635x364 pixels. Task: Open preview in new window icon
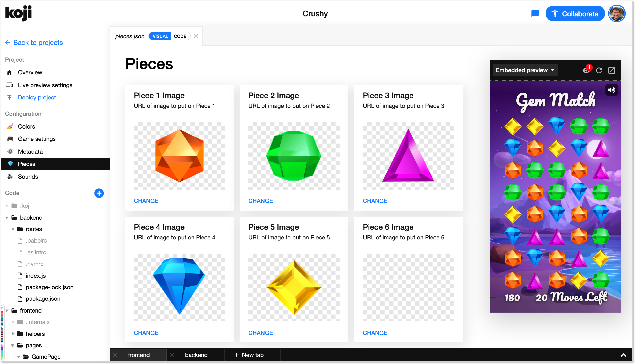(612, 71)
